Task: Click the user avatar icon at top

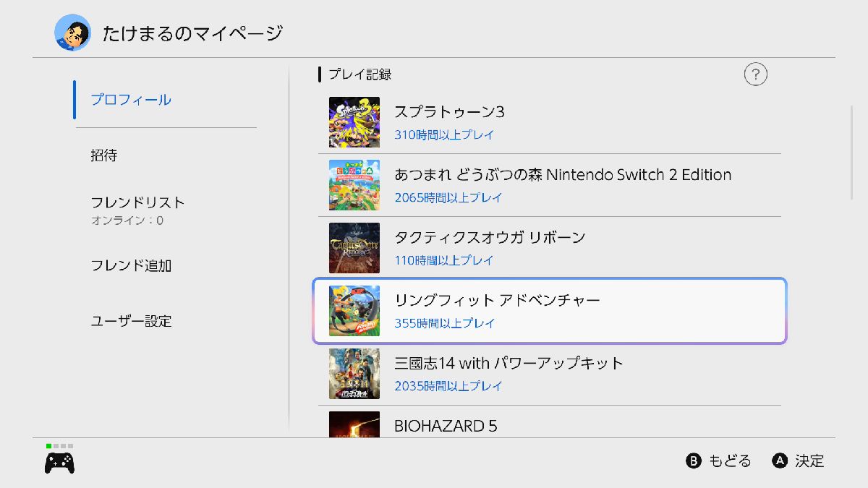Action: [x=72, y=33]
